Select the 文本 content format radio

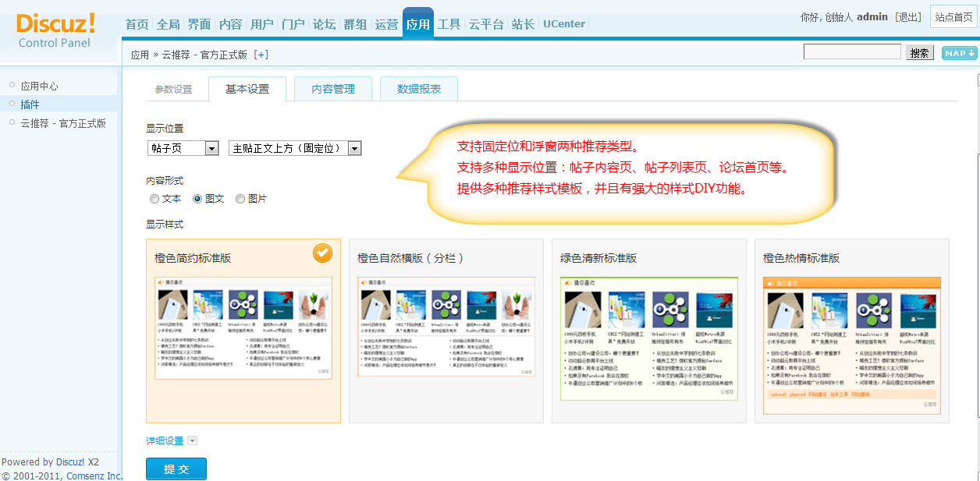(154, 199)
